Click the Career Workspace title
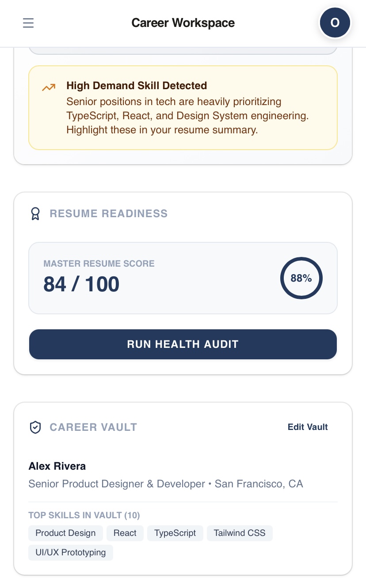This screenshot has width=366, height=588. coord(183,23)
